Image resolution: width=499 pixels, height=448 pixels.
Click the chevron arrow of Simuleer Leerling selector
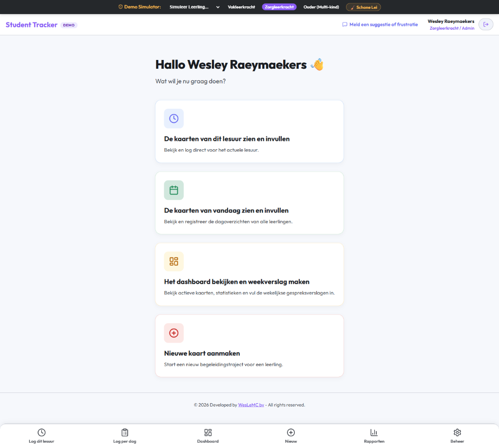tap(218, 7)
